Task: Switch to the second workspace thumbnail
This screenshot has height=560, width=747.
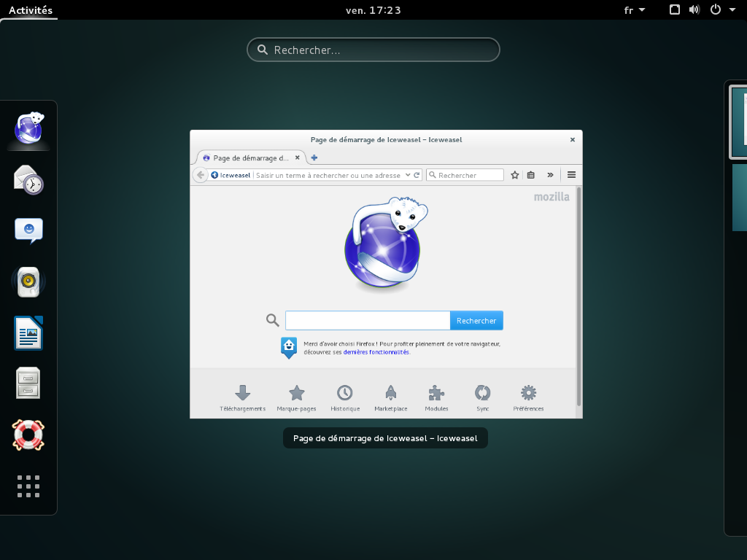Action: (x=739, y=198)
